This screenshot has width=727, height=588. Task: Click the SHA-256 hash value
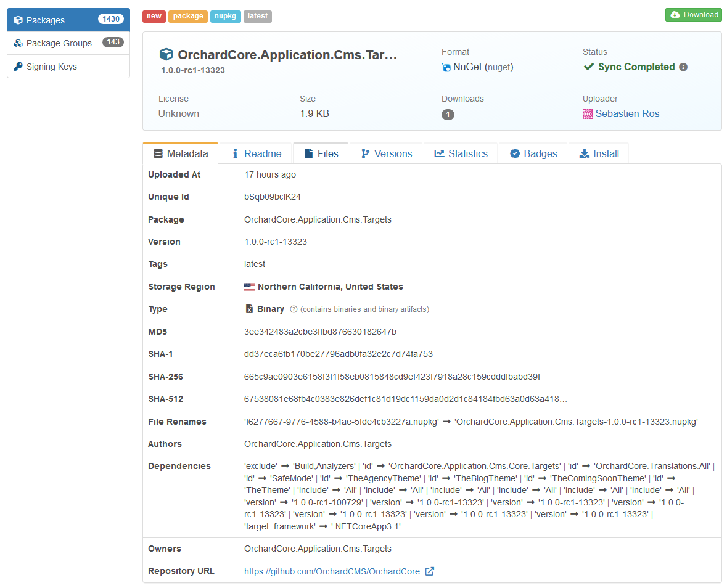click(392, 377)
